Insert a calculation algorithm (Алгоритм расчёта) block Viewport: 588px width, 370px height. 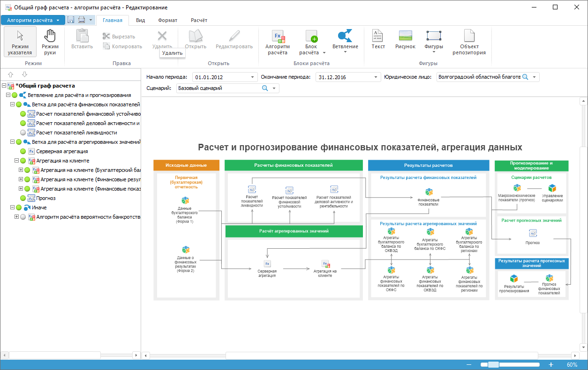(x=277, y=43)
